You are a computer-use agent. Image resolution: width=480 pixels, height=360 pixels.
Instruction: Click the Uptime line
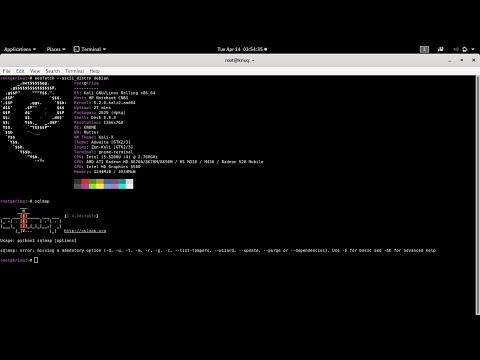[92, 108]
